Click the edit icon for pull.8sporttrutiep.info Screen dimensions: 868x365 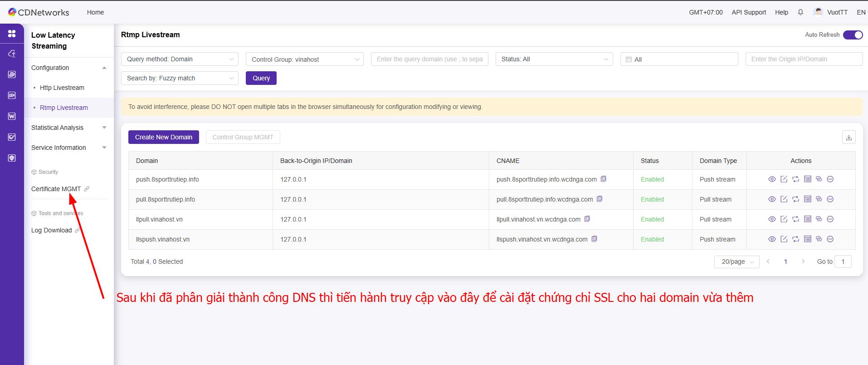[784, 199]
